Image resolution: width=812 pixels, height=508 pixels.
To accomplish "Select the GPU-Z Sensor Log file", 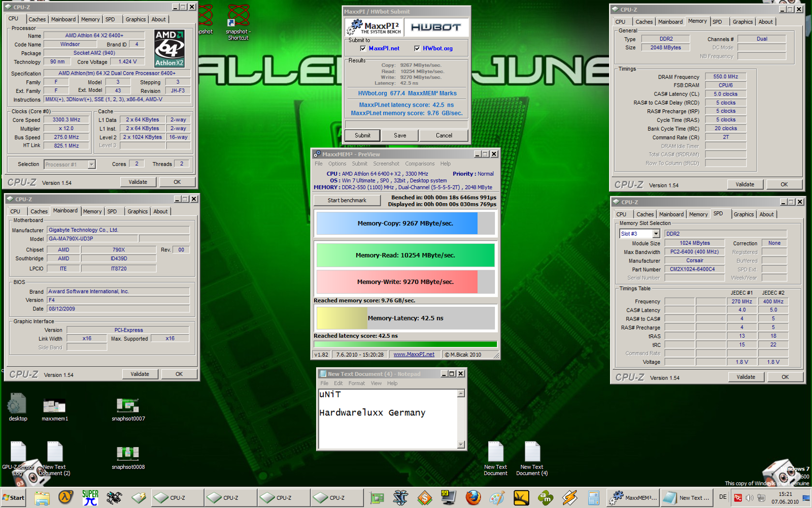I will pos(18,458).
